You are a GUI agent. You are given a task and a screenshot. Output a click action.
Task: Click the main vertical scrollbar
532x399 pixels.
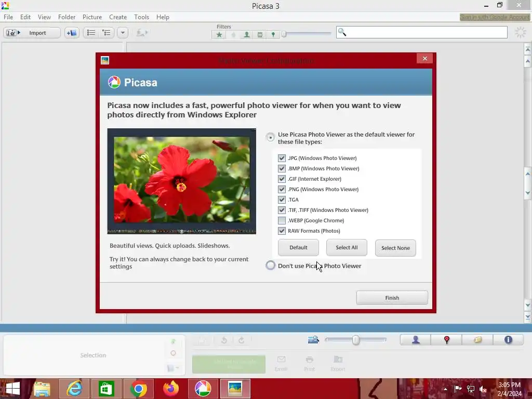click(528, 183)
